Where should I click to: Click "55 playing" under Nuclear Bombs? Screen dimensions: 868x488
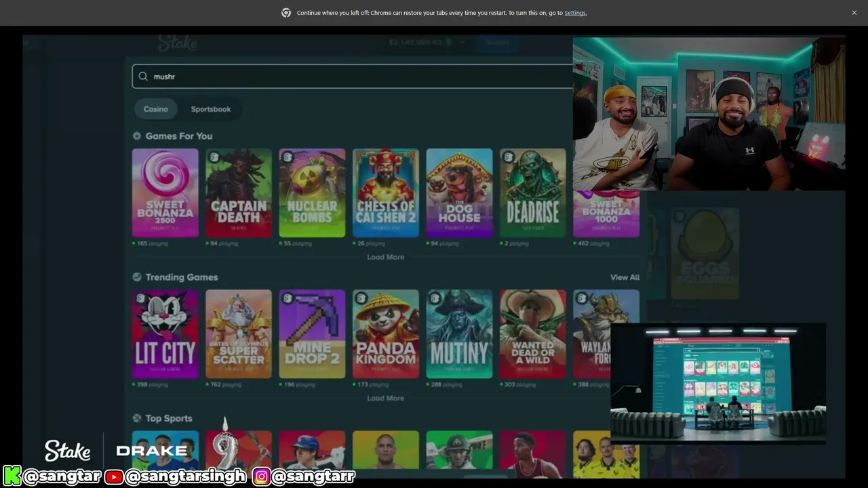[296, 243]
